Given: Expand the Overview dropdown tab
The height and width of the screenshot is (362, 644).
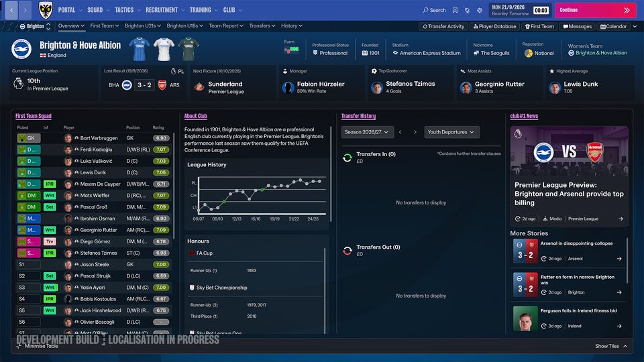Looking at the screenshot, I should pyautogui.click(x=71, y=26).
